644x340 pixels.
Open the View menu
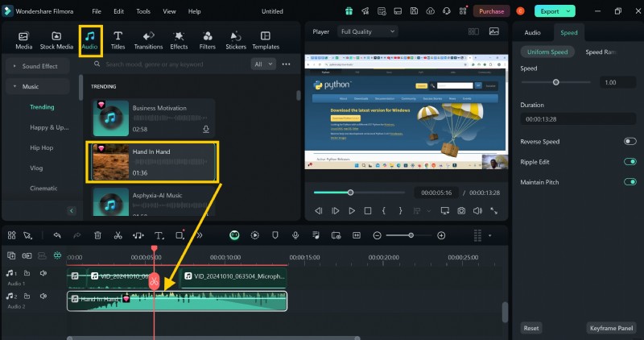(169, 11)
